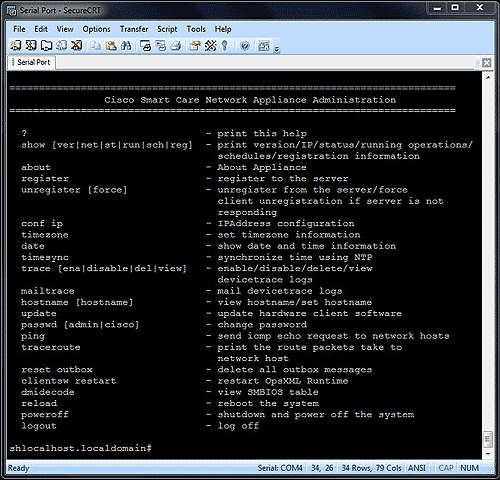Maximize the SecureCRT window
Viewport: 500px width, 480px height.
455,7
